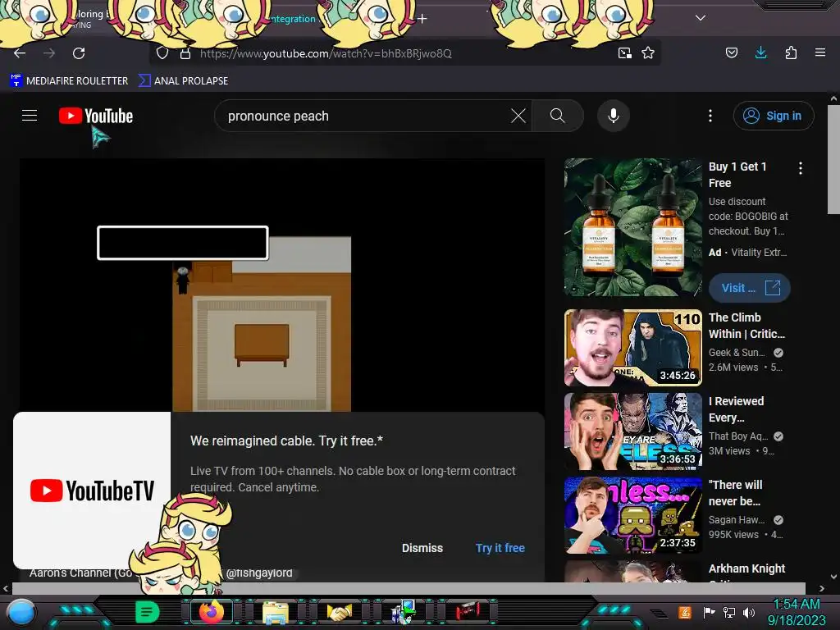Start voice search with microphone
Screen dimensions: 840x630
pyautogui.click(x=614, y=116)
